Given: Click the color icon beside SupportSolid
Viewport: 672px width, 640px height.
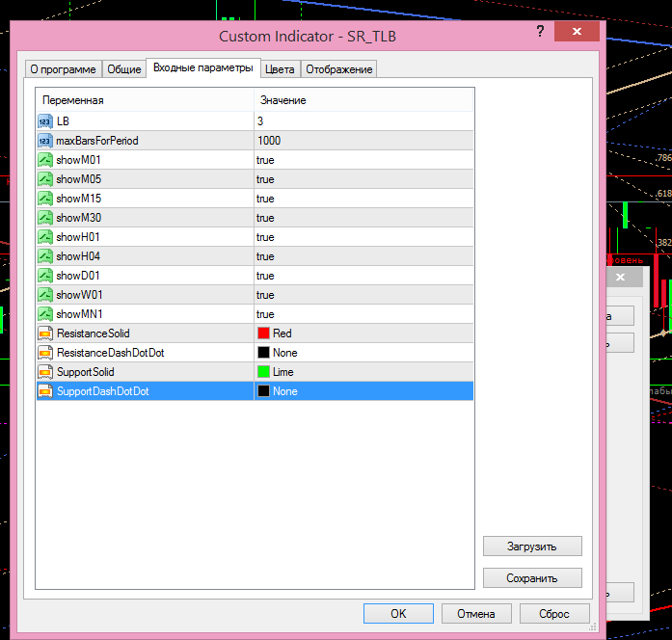Looking at the screenshot, I should 45,372.
